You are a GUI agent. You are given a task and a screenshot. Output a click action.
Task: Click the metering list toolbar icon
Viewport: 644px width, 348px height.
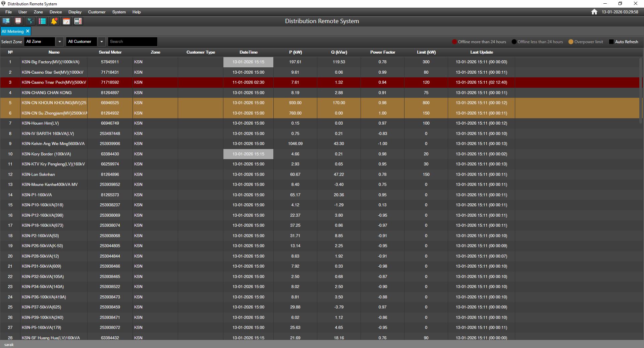coord(42,21)
